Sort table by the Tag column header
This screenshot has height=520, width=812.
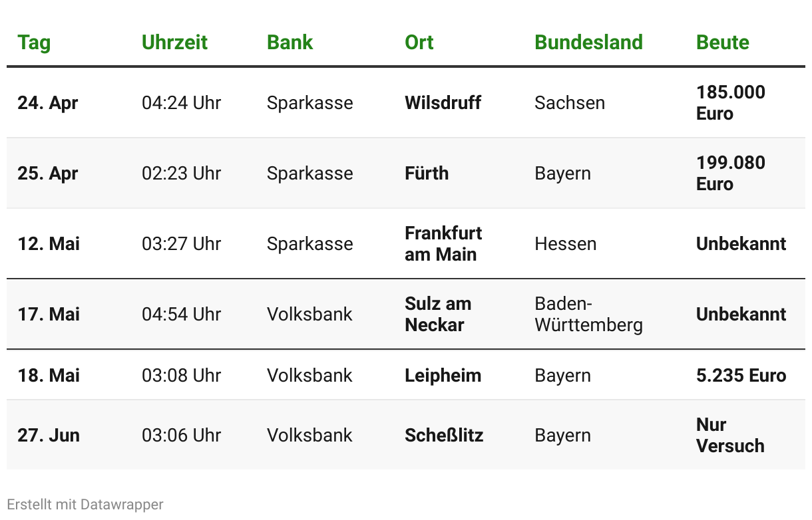point(34,43)
